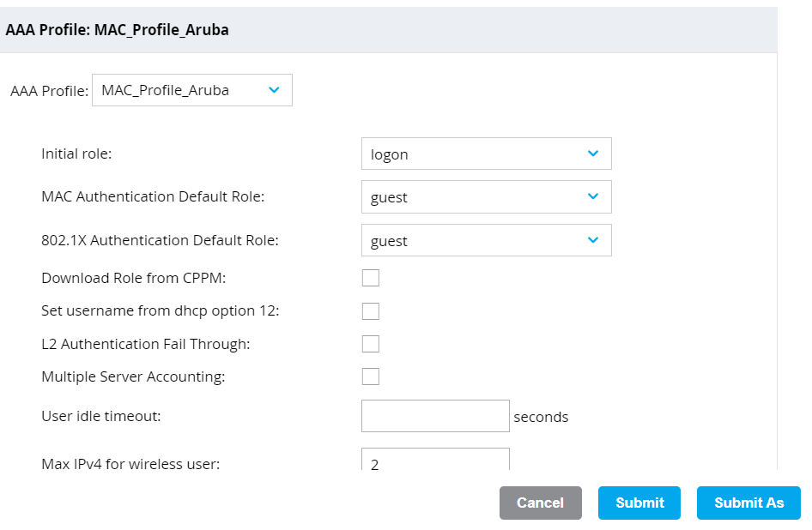Click the chevron arrow of AAA Profile selector
Screen dimensions: 812x530
point(274,90)
